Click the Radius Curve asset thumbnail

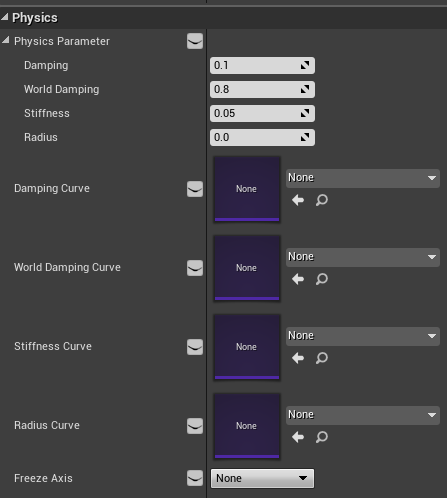coord(247,426)
